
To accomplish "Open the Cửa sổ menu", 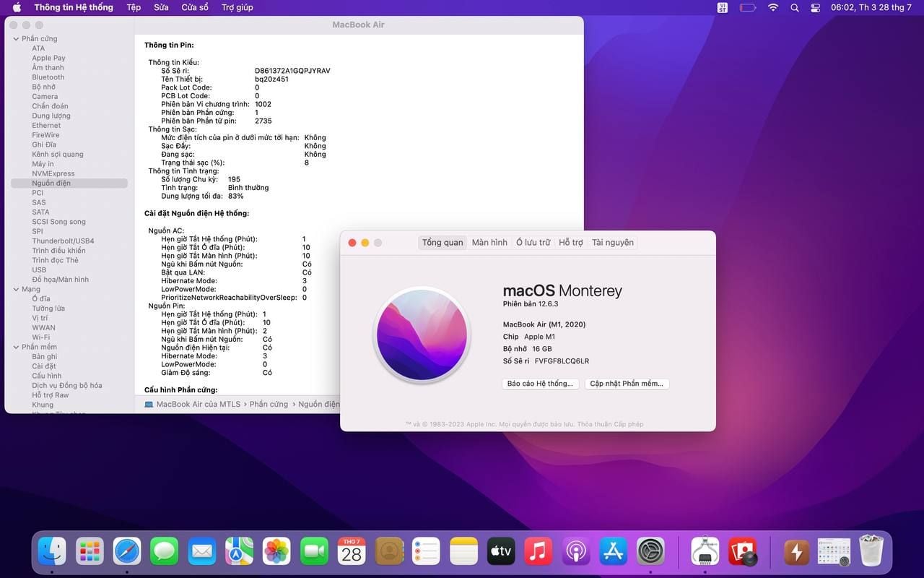I will (195, 7).
